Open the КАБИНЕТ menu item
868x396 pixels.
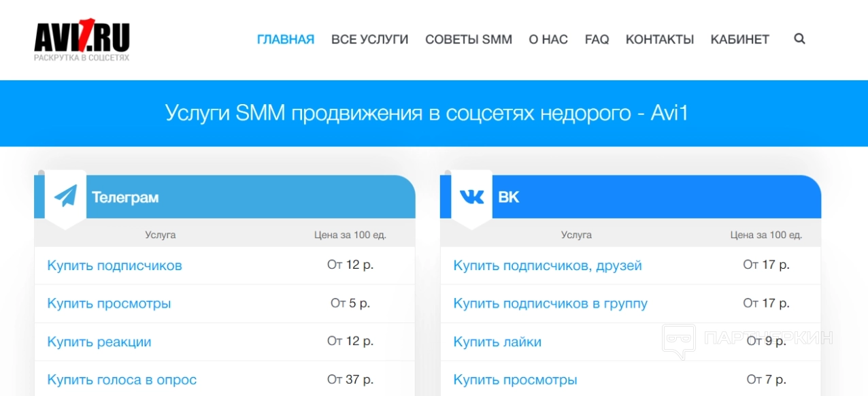coord(740,39)
